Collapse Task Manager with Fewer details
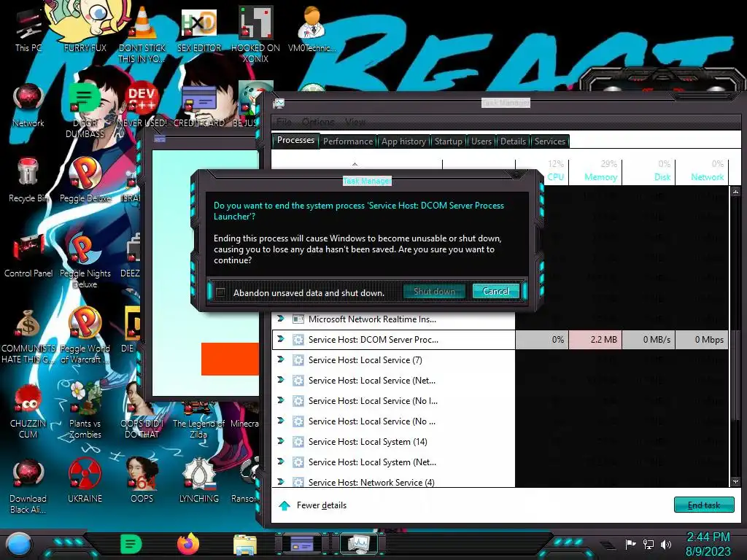747x560 pixels. tap(312, 505)
